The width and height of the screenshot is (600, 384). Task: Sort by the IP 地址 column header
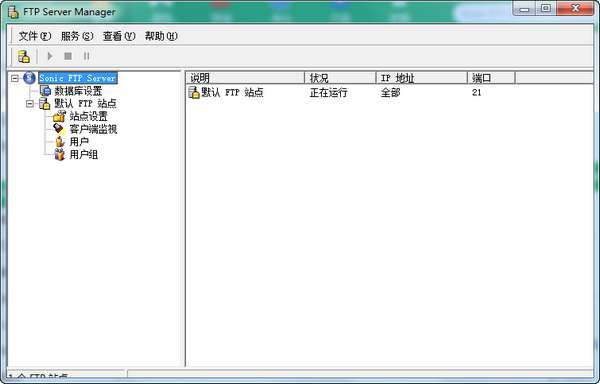422,78
